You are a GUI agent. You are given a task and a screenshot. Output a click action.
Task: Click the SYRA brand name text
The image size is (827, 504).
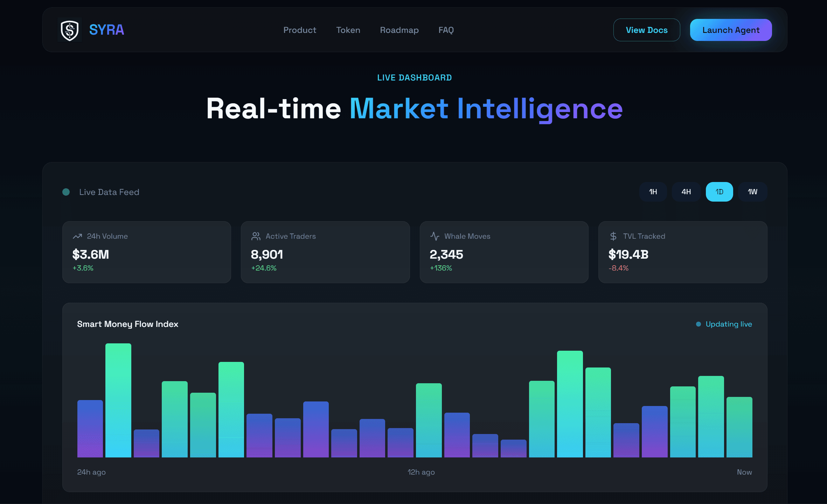pos(106,30)
